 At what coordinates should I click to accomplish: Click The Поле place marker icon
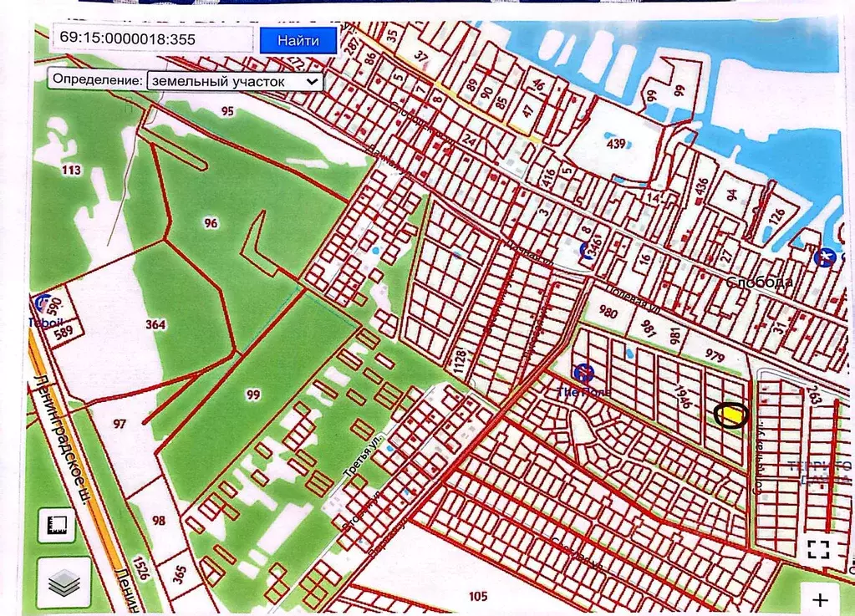(584, 371)
